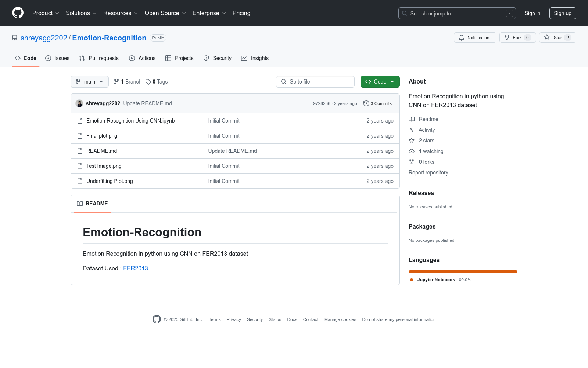Expand the Enterprise menu
Screen dimensions: 588x368
(209, 13)
